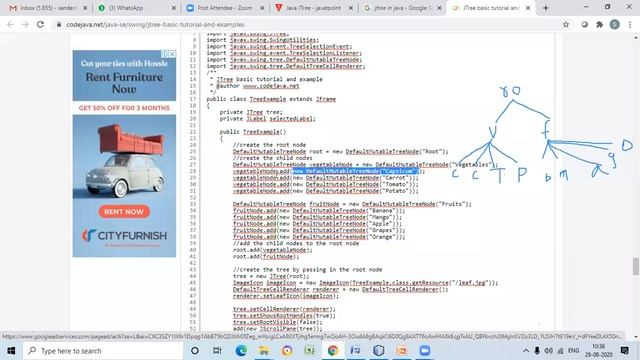This screenshot has height=360, width=640.
Task: Go back to the previous page
Action: click(x=10, y=24)
